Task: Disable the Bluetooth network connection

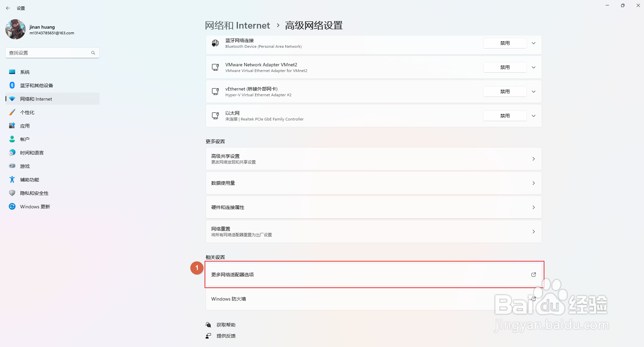Action: pos(505,43)
